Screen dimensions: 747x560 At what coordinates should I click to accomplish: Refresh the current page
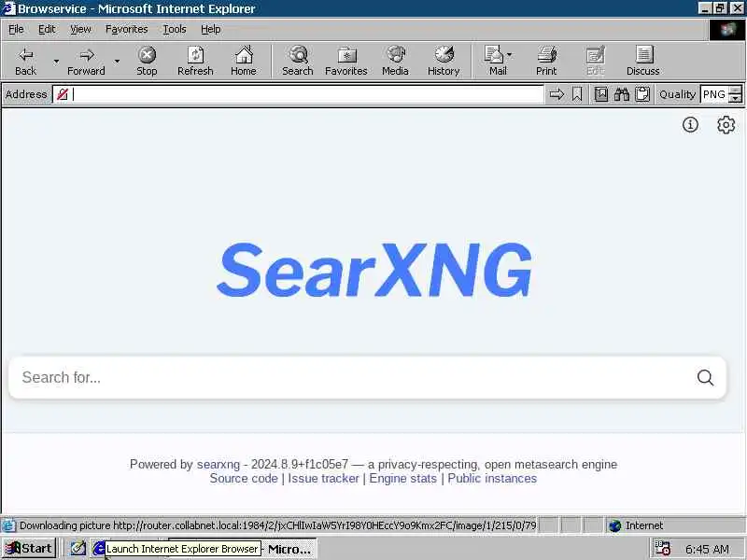click(x=195, y=61)
